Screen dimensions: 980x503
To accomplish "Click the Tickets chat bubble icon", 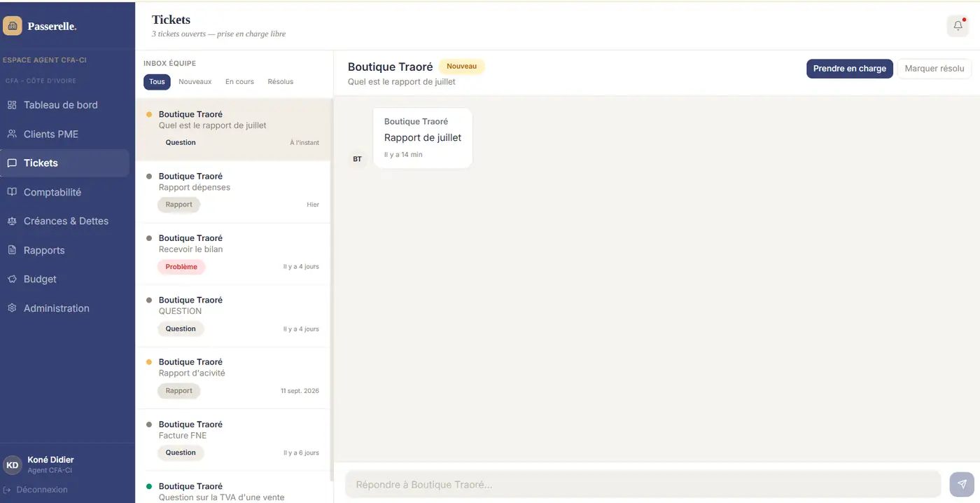I will point(12,163).
